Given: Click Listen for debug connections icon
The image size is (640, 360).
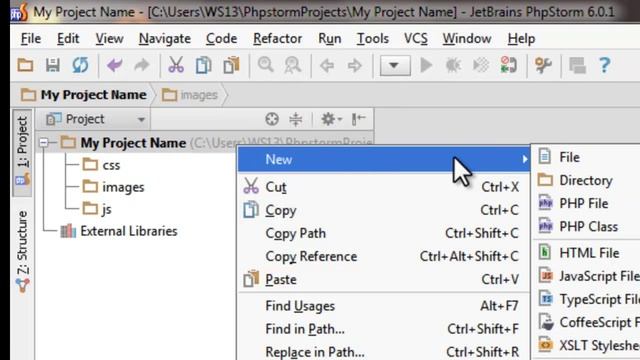Looking at the screenshot, I should coord(509,65).
